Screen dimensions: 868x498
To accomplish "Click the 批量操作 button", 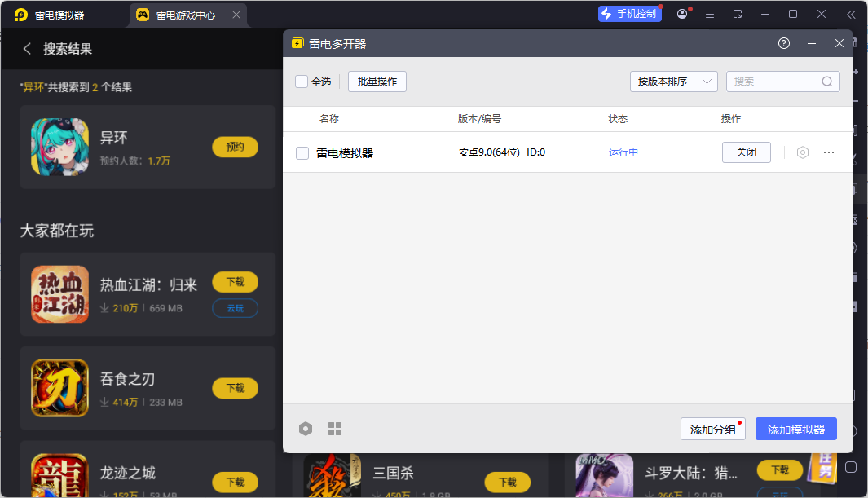I will 377,82.
